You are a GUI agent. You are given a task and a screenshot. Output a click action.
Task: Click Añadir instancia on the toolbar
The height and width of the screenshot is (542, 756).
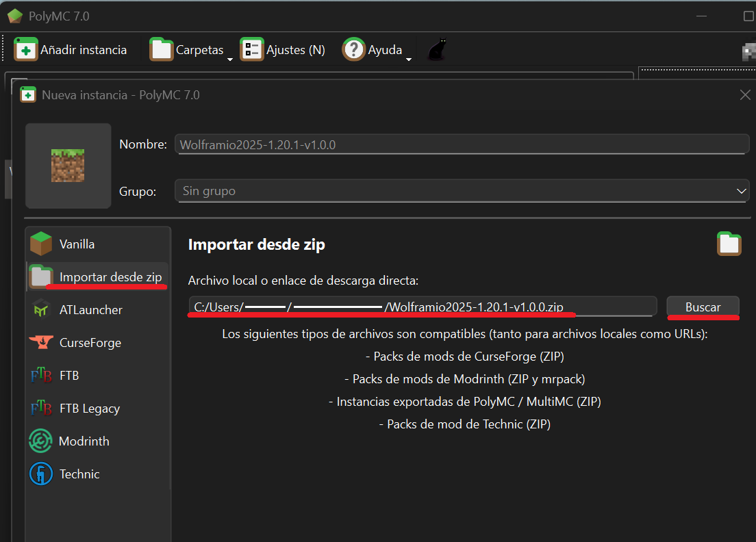pos(71,49)
